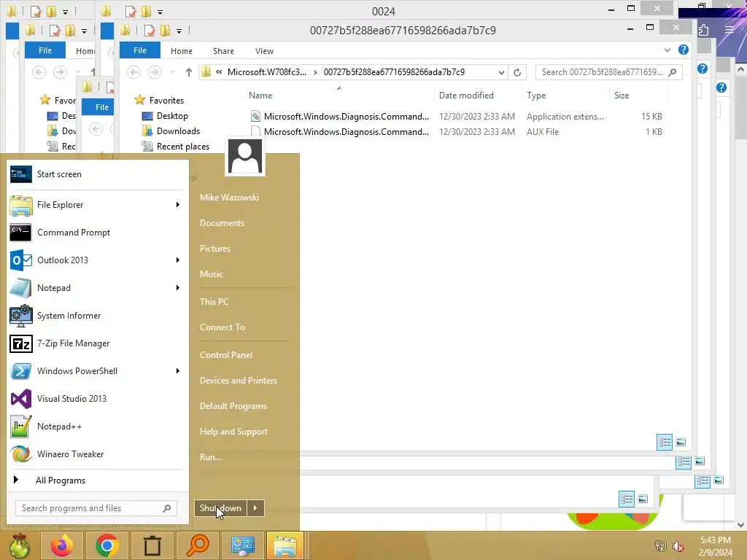Open Control Panel from start menu
This screenshot has height=560, width=747.
pos(226,355)
